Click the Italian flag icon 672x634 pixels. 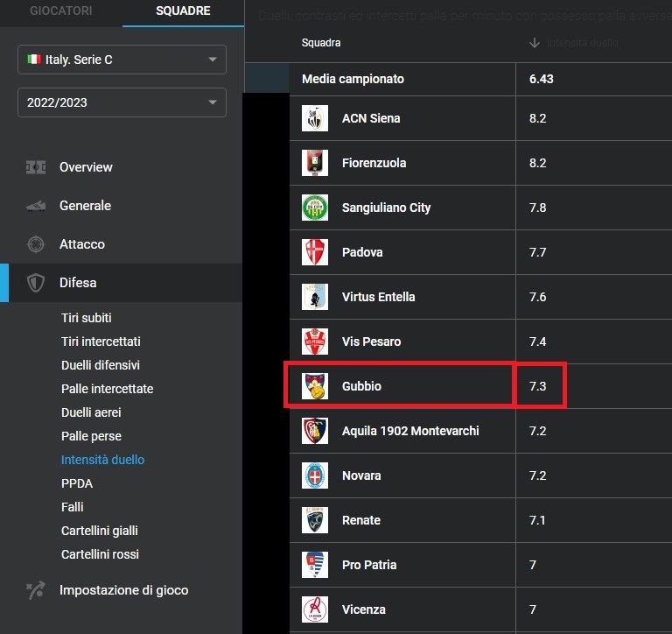(x=34, y=60)
